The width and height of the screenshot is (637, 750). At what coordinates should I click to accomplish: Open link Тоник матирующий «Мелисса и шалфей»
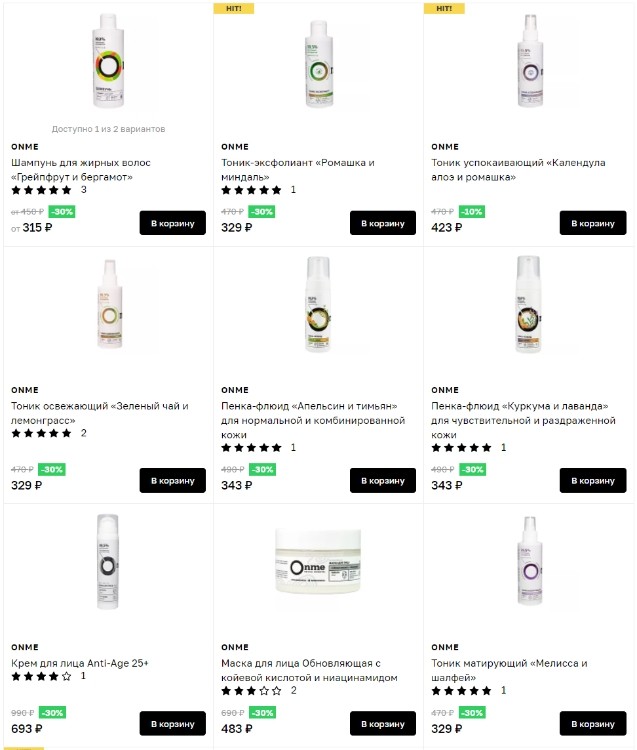point(509,670)
